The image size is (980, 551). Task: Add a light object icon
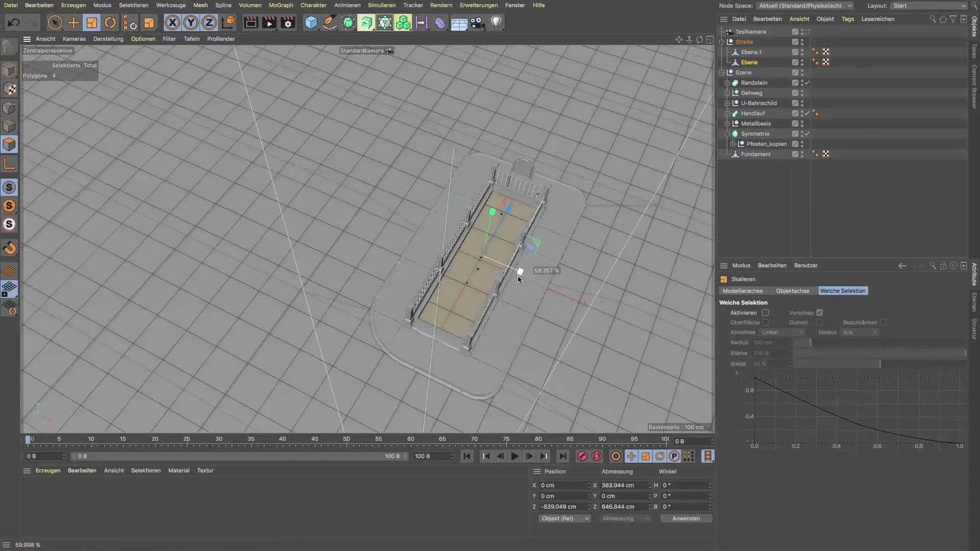pyautogui.click(x=496, y=22)
